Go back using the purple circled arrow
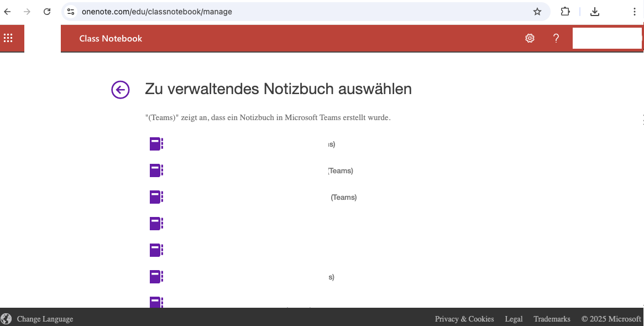The width and height of the screenshot is (644, 326). pyautogui.click(x=121, y=90)
